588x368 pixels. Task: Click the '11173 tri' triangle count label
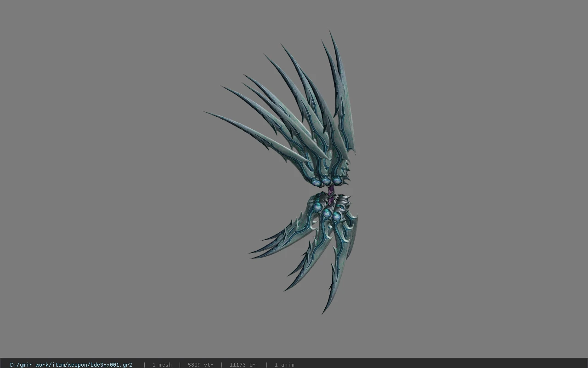(244, 365)
